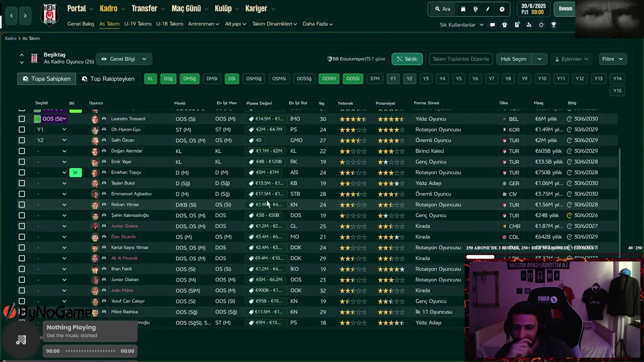Click the circular arrows shortcut icon

[541, 25]
